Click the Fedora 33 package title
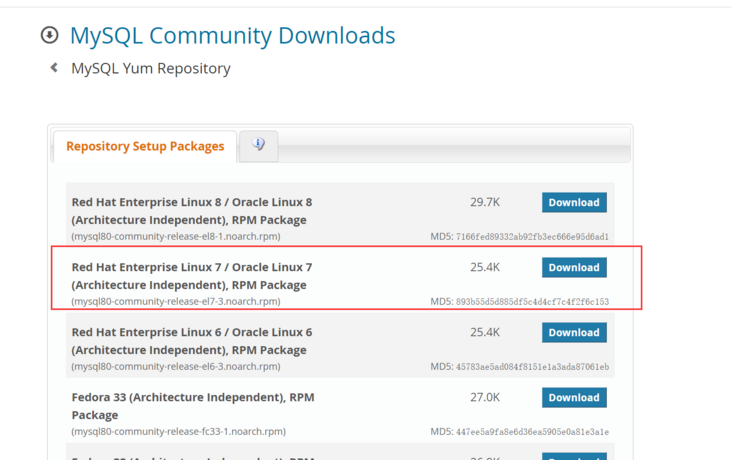Screen dimensions: 732x460 coord(193,406)
